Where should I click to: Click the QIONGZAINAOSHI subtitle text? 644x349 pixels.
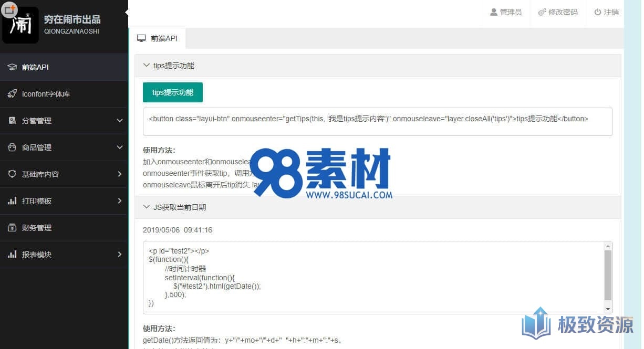[71, 31]
